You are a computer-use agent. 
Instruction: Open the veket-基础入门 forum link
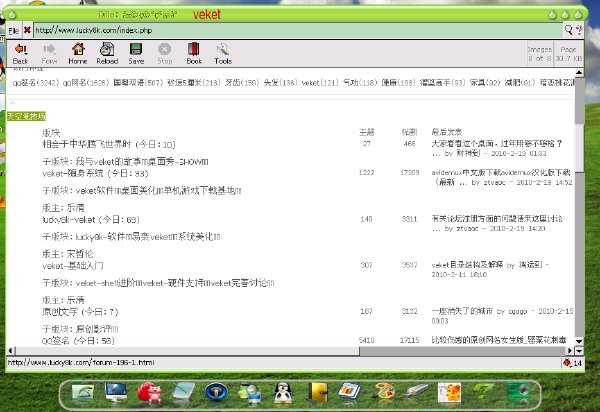click(x=73, y=265)
